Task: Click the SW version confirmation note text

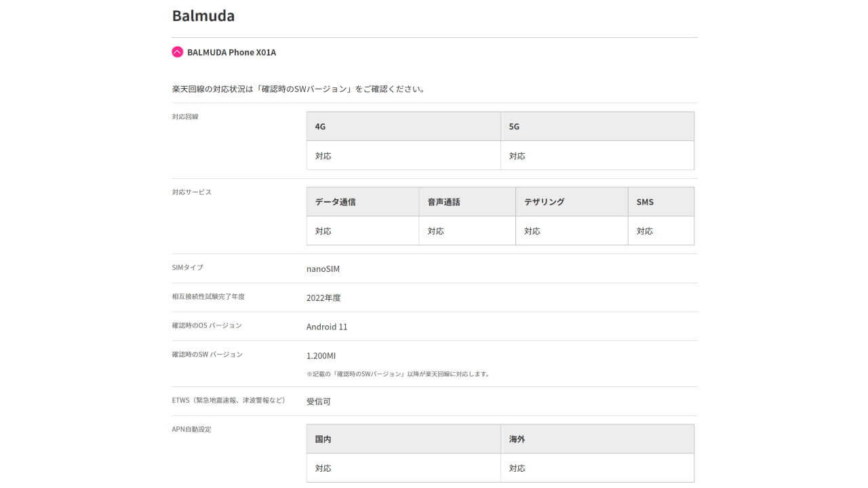Action: pyautogui.click(x=397, y=373)
